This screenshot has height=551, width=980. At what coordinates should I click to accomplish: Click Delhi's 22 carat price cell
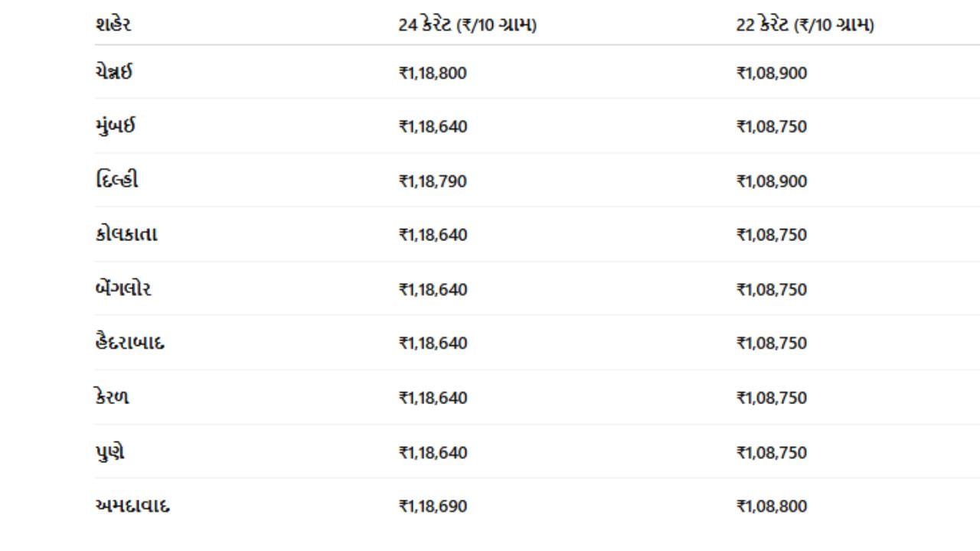(x=771, y=181)
